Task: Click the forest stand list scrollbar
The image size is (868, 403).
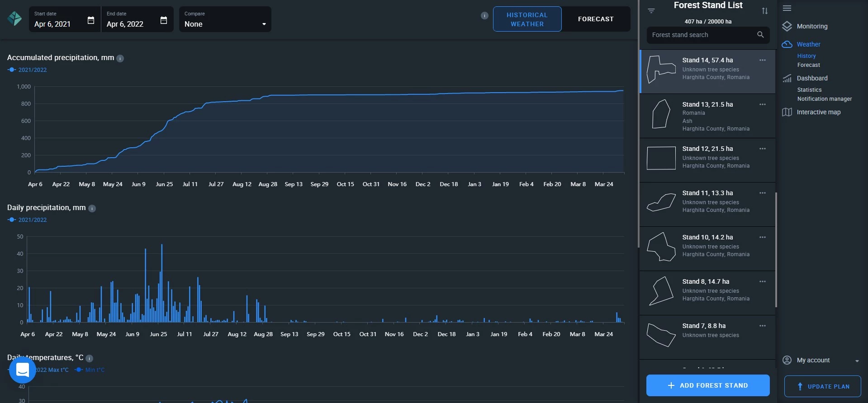Action: 776,249
